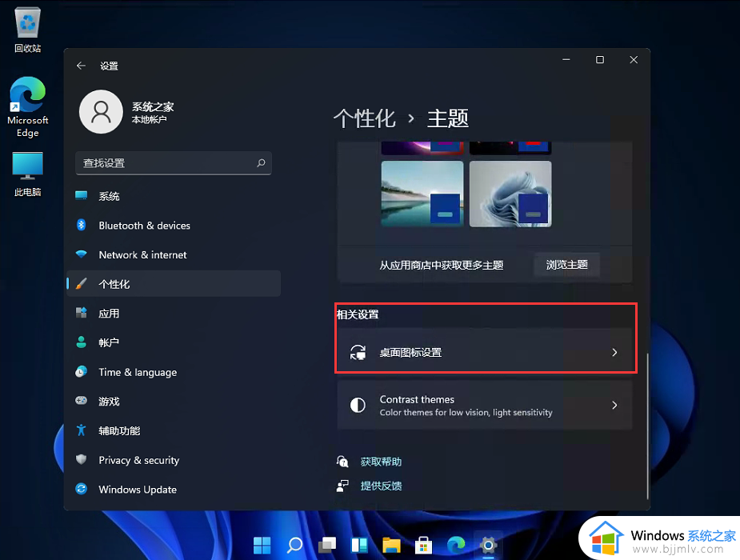Screen dimensions: 740x560
Task: Open the 系统 settings category
Action: point(174,196)
